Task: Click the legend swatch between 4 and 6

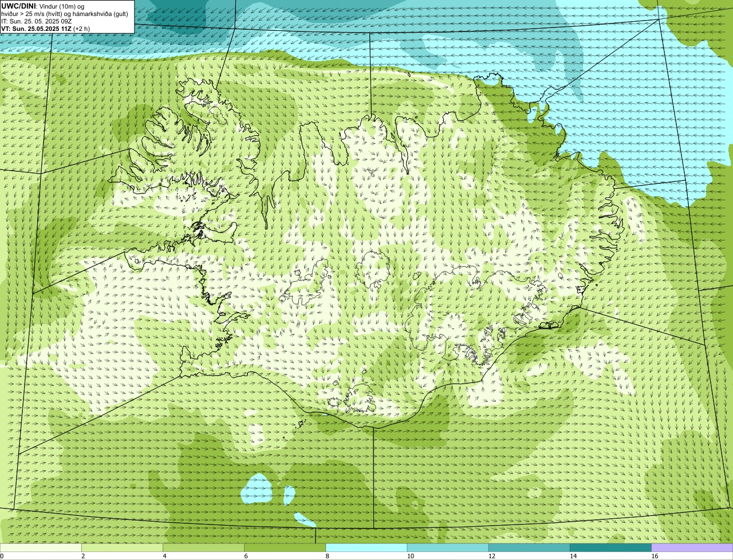Action: [x=203, y=548]
